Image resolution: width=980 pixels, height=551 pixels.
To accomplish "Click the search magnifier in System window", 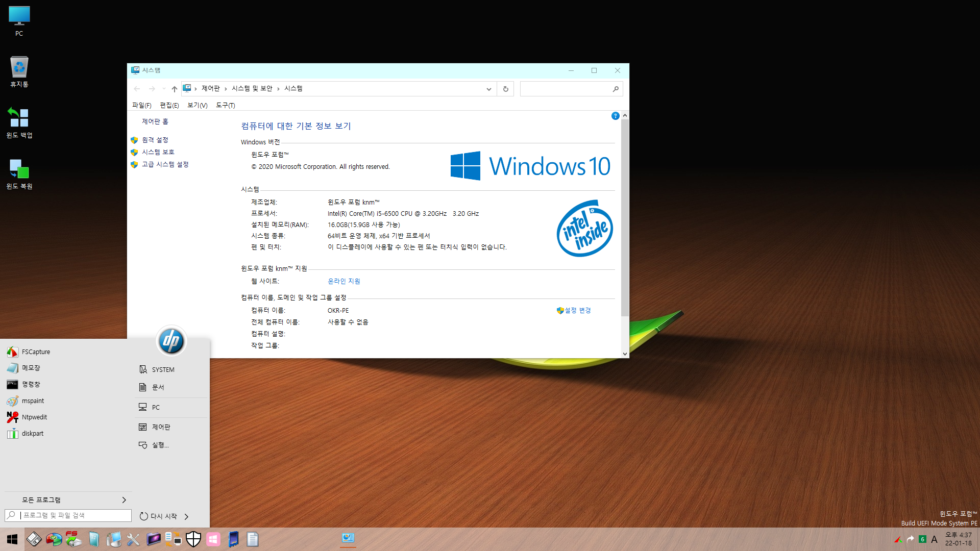I will (x=616, y=89).
